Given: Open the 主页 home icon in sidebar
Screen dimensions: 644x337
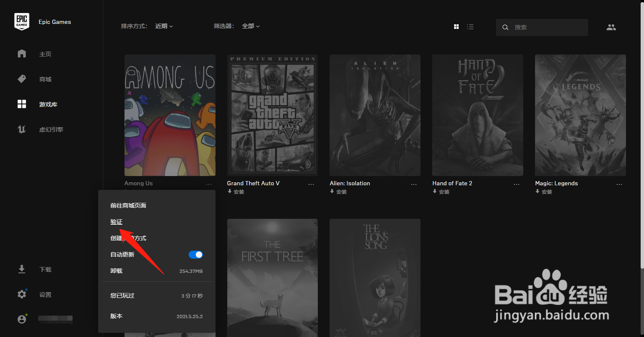Looking at the screenshot, I should (x=22, y=54).
